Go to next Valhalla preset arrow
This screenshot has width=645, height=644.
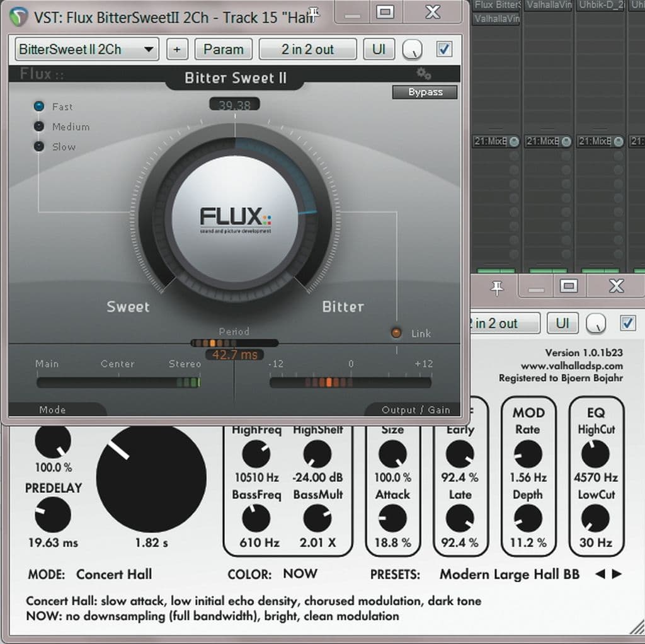point(617,574)
